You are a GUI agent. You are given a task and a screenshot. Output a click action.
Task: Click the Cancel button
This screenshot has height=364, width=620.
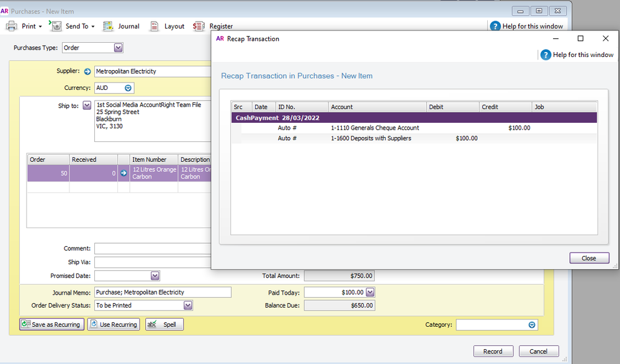538,351
